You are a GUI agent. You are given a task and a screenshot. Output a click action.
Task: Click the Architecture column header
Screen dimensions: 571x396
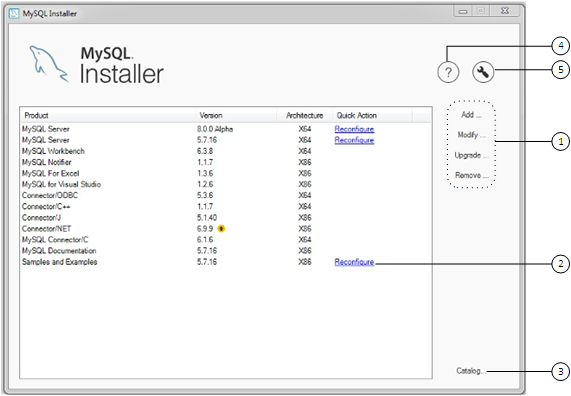(304, 115)
